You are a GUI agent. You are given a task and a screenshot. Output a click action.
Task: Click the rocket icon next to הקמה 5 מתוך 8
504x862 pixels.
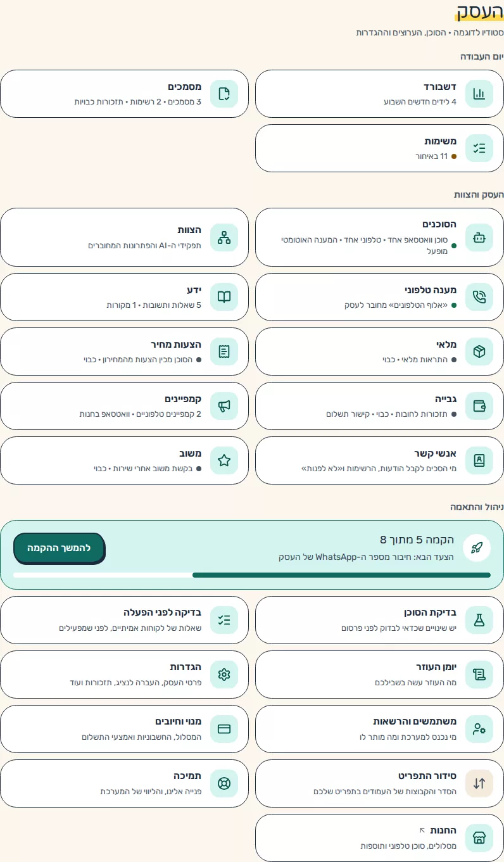477,548
